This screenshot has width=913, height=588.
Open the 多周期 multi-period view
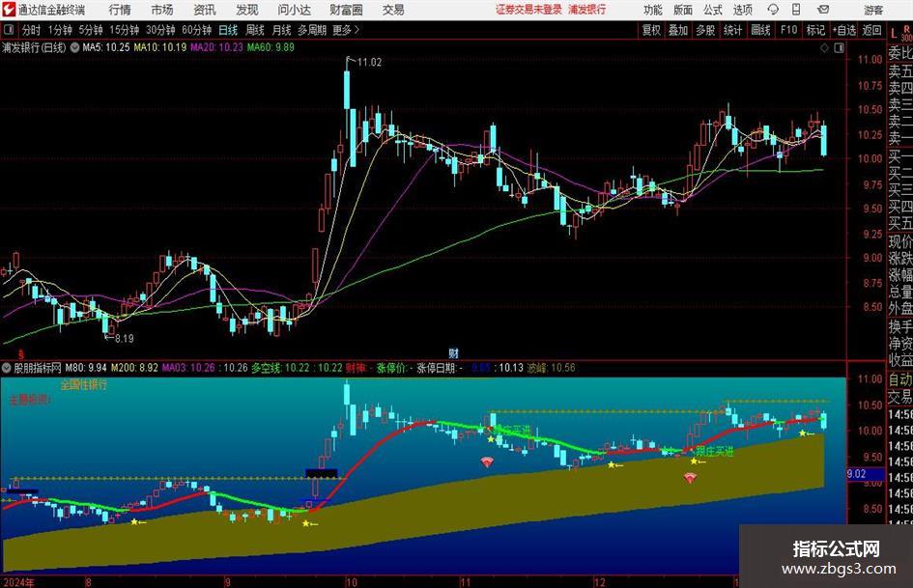[x=312, y=30]
